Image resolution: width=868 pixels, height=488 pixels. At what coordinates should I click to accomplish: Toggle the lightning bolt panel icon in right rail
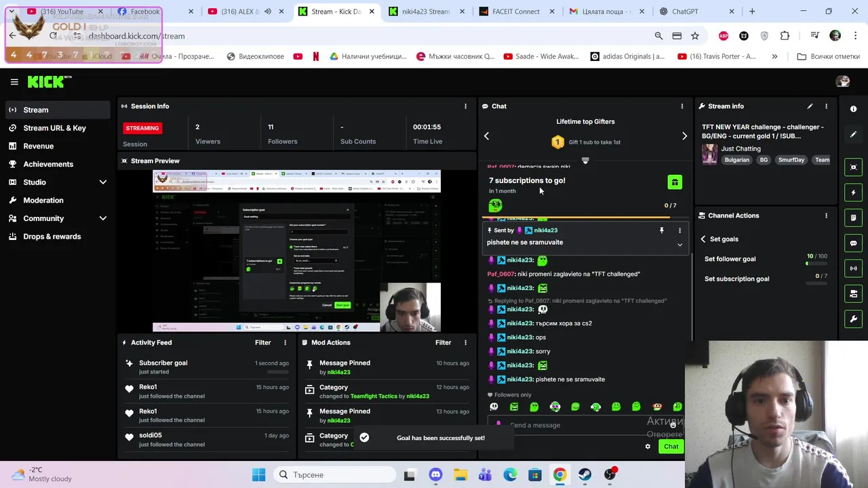tap(853, 192)
